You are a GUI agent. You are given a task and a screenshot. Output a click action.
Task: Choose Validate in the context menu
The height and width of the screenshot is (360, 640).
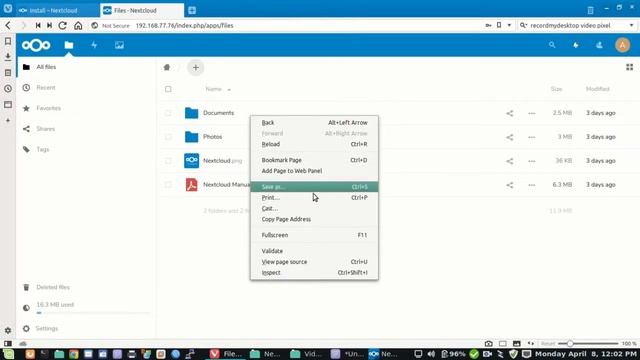tap(314, 251)
